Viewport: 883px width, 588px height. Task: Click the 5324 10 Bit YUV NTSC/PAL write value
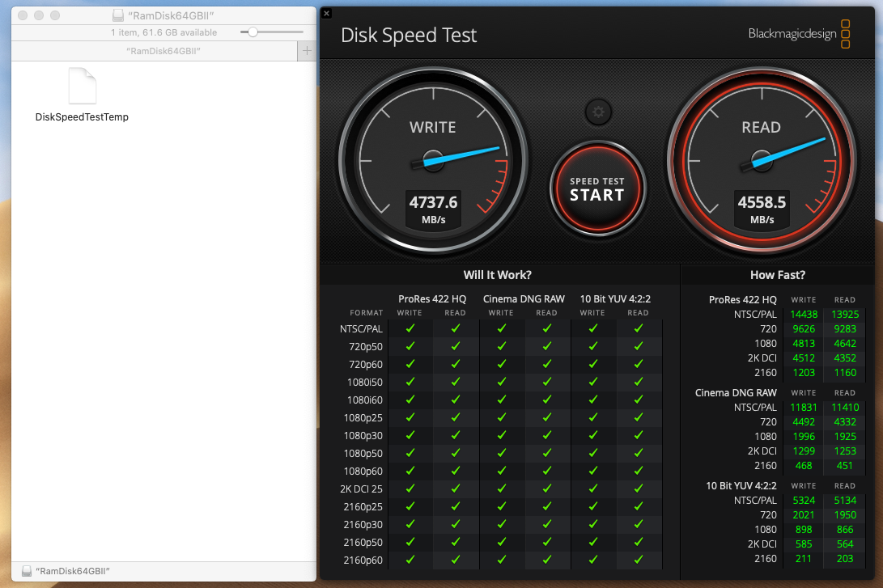804,501
